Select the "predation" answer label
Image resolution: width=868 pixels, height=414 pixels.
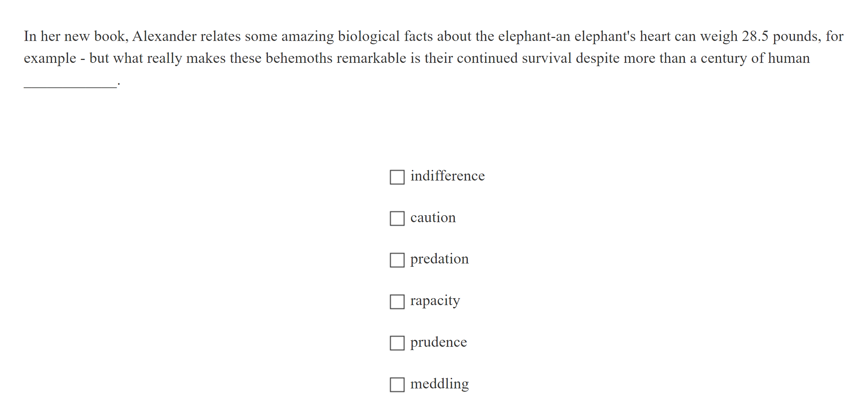point(439,259)
